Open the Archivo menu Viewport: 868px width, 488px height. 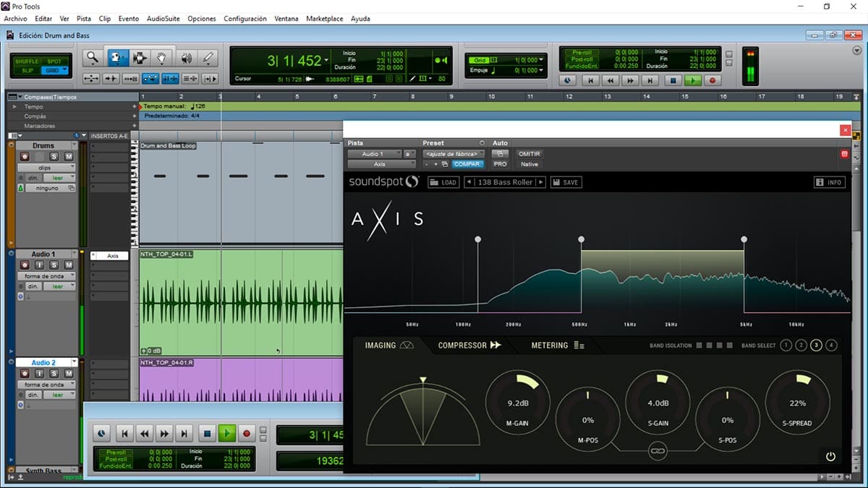tap(16, 19)
